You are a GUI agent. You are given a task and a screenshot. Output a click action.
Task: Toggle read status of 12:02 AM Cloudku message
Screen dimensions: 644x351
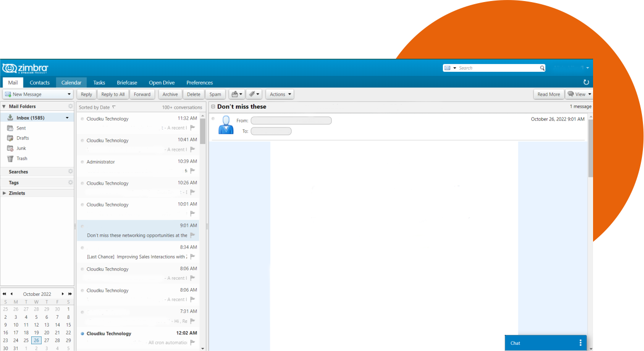pos(82,334)
